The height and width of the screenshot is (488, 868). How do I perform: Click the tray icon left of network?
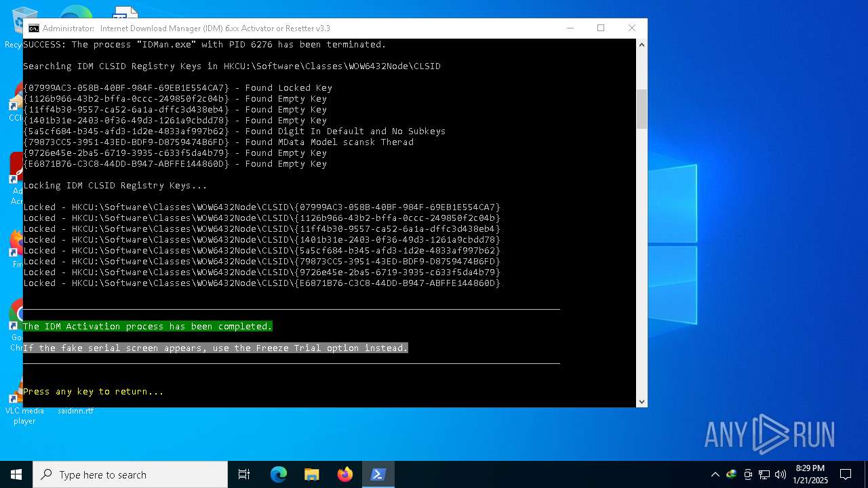tap(748, 474)
